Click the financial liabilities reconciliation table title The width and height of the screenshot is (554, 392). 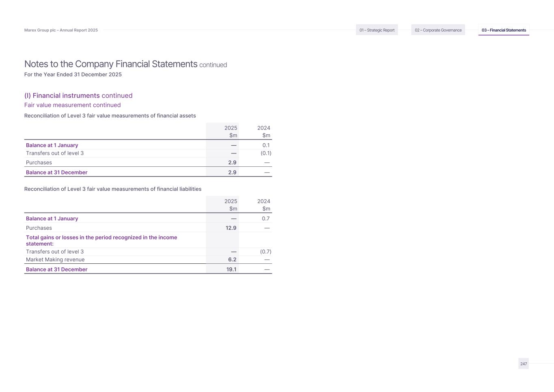[113, 189]
